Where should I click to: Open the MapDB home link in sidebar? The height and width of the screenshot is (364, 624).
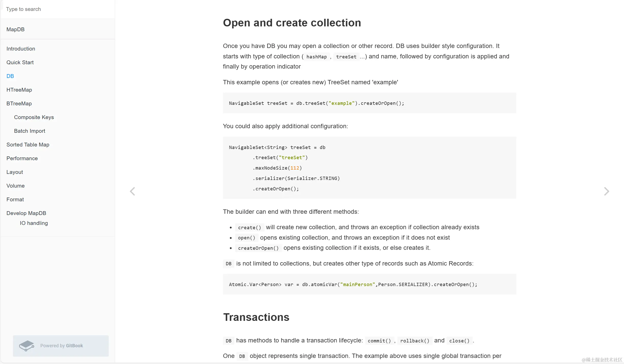(x=15, y=29)
